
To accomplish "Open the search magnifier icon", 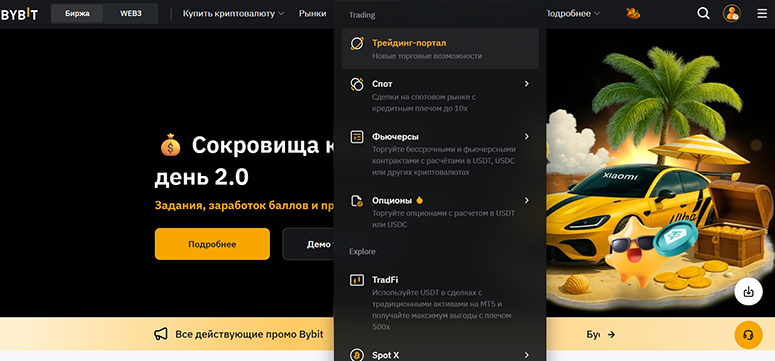I will pos(703,13).
